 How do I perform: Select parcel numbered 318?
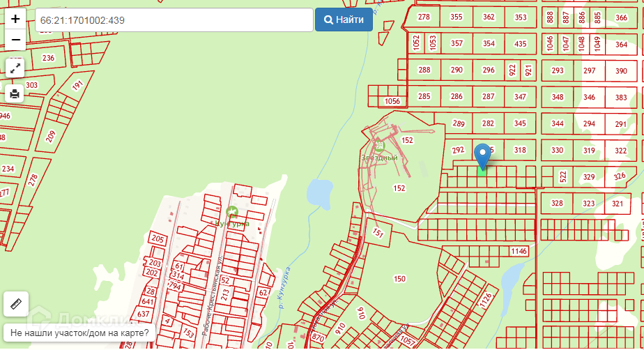coord(521,150)
